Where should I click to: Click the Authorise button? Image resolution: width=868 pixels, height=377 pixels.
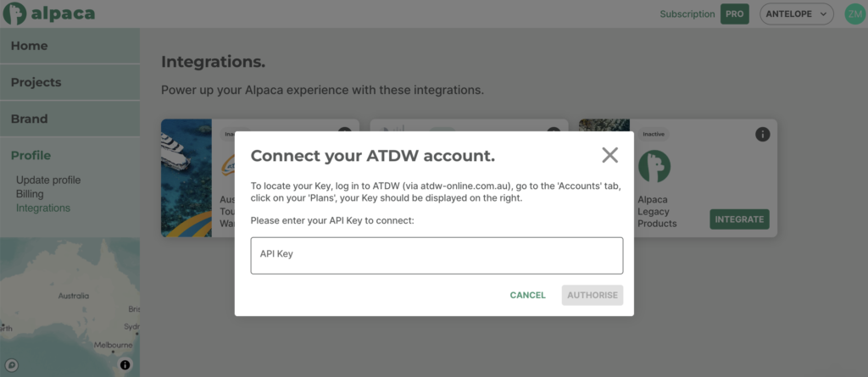592,295
